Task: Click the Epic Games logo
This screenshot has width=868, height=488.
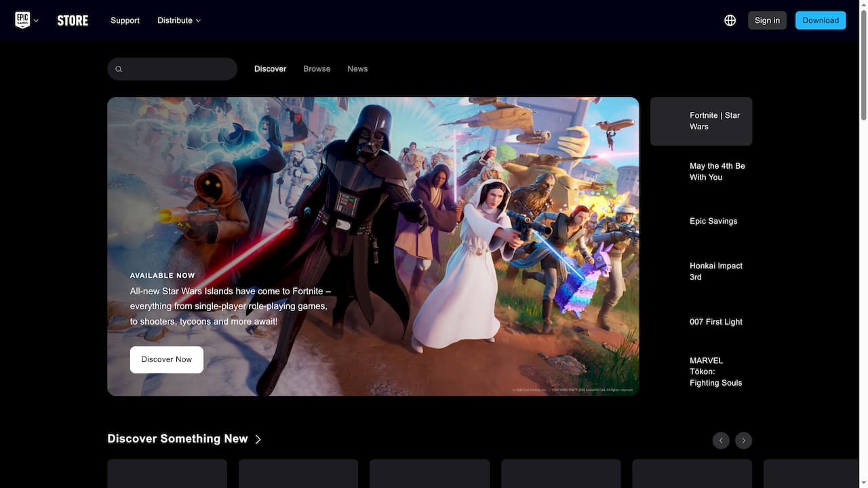Action: coord(22,20)
